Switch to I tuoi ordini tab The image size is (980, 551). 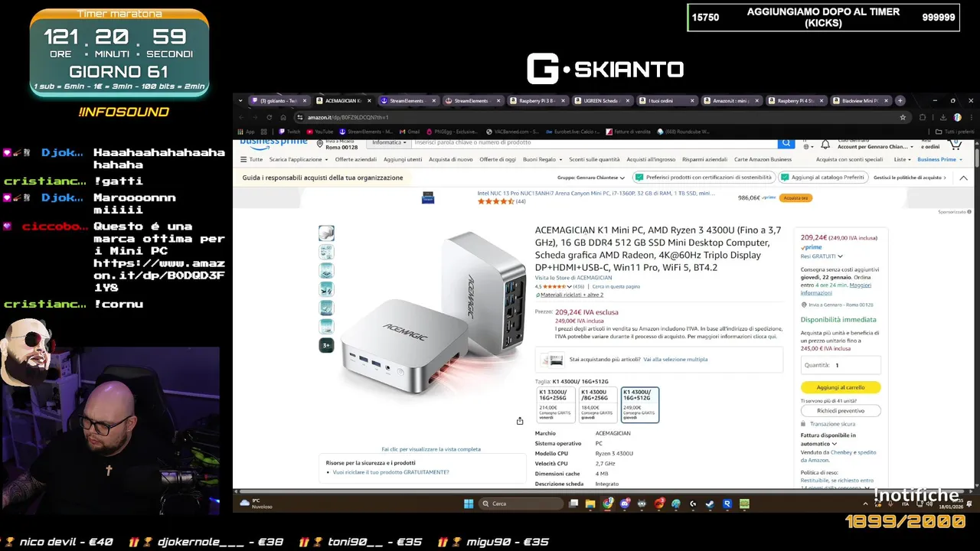[x=666, y=100]
